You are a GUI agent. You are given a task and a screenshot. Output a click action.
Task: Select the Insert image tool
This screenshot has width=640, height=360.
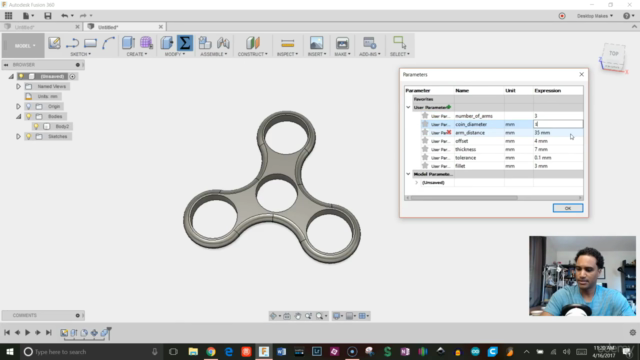click(316, 43)
